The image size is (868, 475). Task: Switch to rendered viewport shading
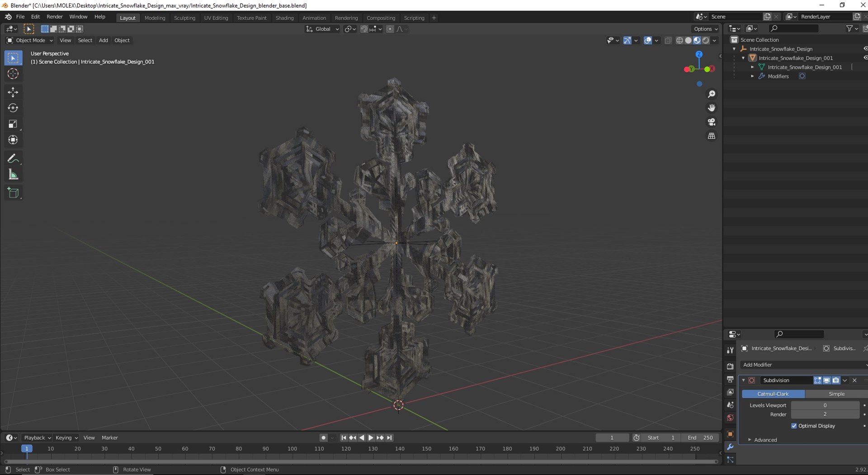tap(706, 41)
